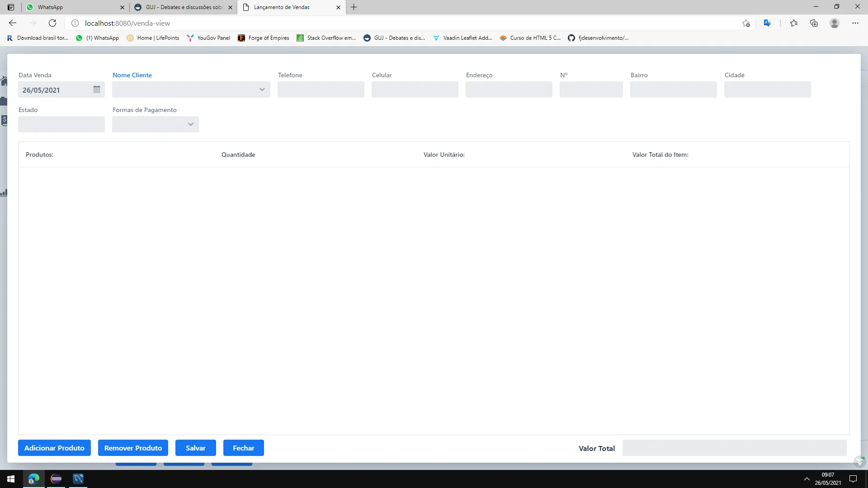Open the Windows Start menu

pos(11,479)
